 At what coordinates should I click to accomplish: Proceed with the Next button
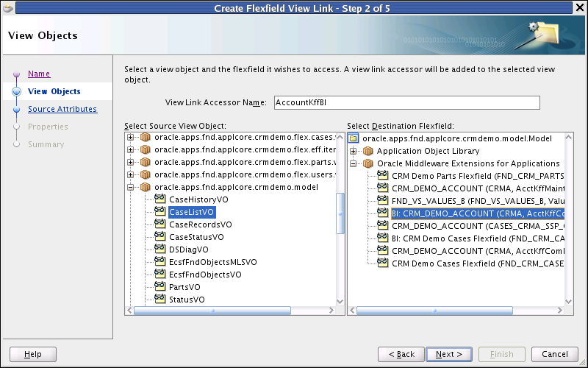click(x=449, y=354)
